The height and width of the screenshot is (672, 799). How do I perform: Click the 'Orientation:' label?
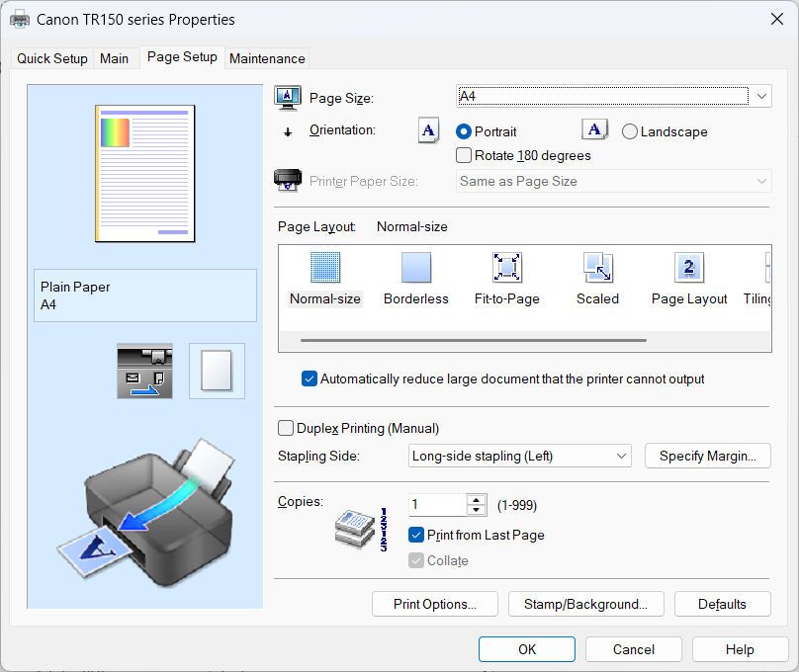[x=342, y=130]
